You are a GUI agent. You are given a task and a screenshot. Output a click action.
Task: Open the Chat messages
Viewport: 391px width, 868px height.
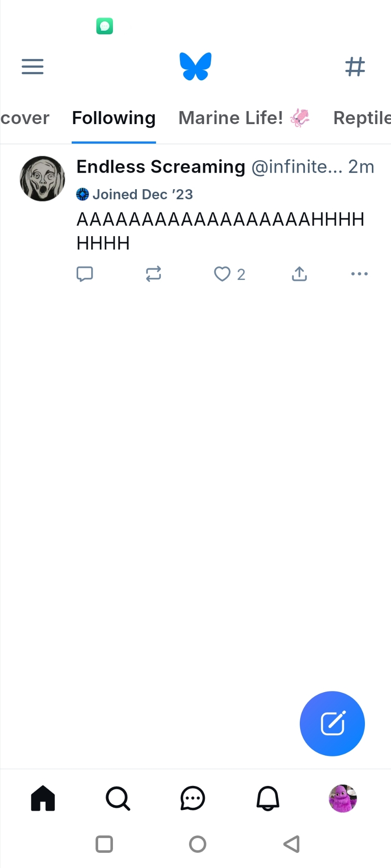[192, 798]
